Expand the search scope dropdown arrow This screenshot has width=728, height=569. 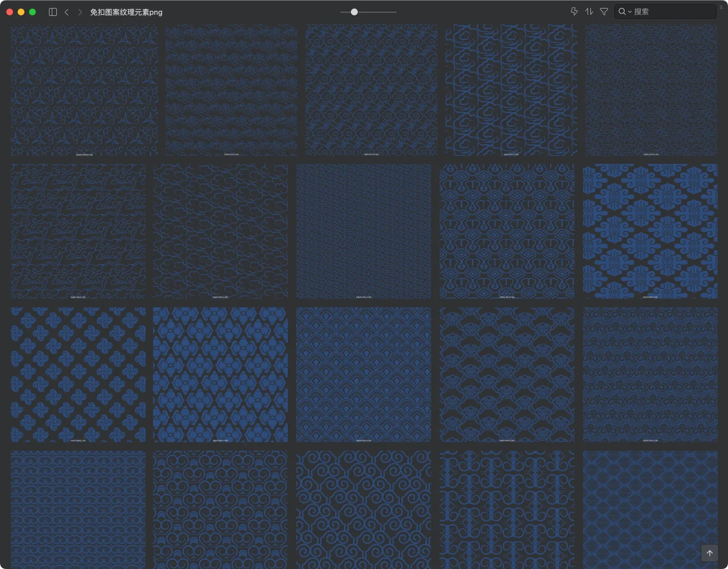(630, 12)
